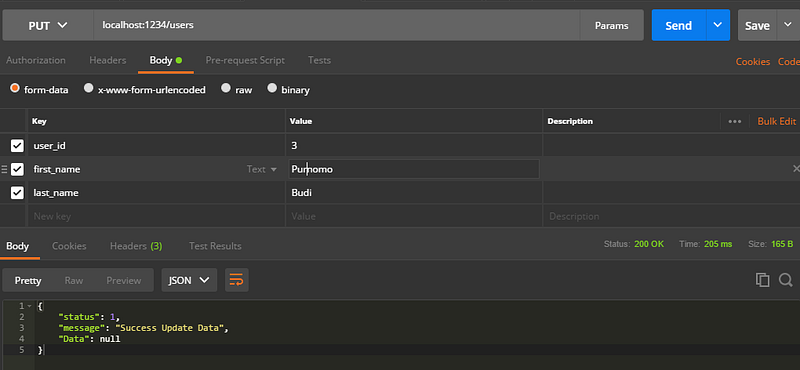Grab the first_name row reorder handle
The height and width of the screenshot is (370, 800).
click(5, 169)
